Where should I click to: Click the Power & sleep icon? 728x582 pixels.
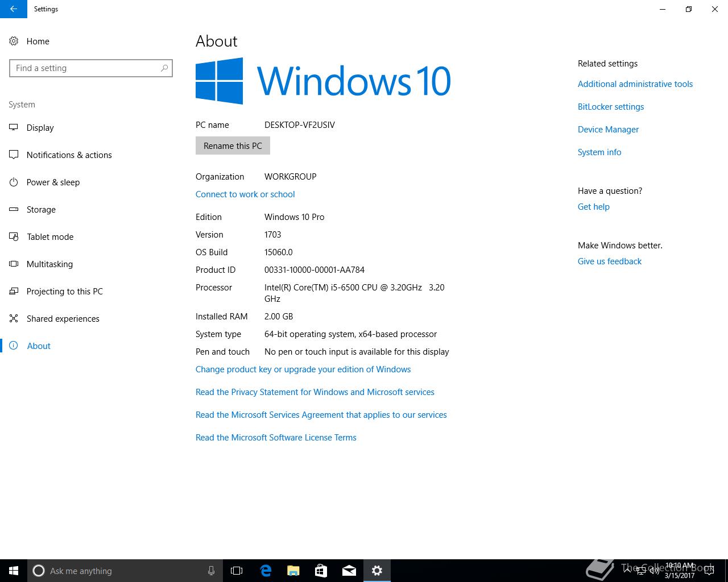coord(14,182)
